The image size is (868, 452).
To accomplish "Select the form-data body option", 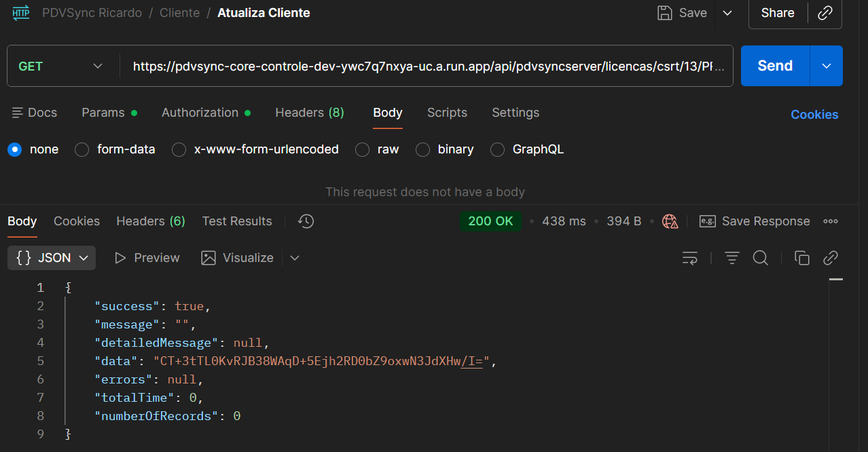I will click(82, 149).
